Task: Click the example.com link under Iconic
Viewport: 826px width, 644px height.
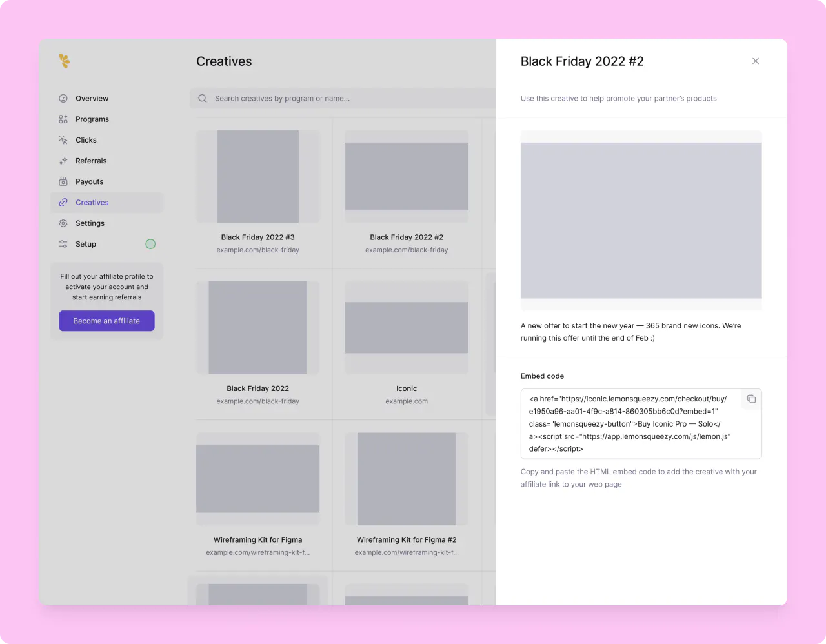Action: tap(407, 401)
